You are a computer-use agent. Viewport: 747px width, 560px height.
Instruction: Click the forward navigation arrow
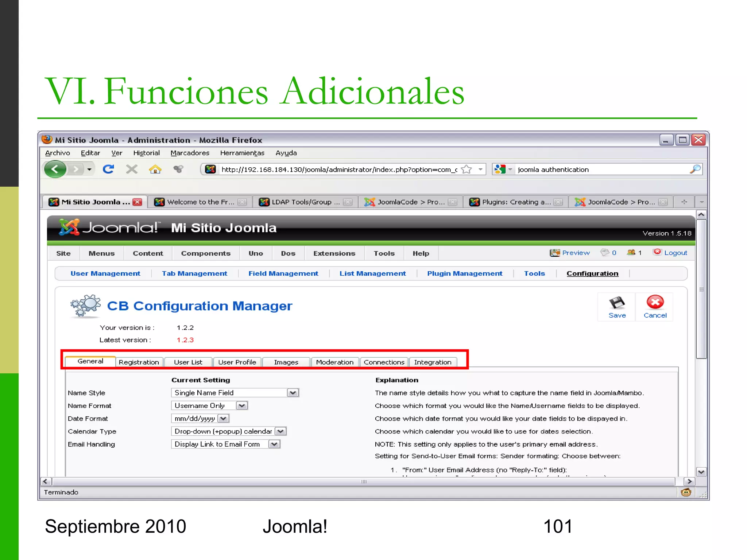(76, 169)
